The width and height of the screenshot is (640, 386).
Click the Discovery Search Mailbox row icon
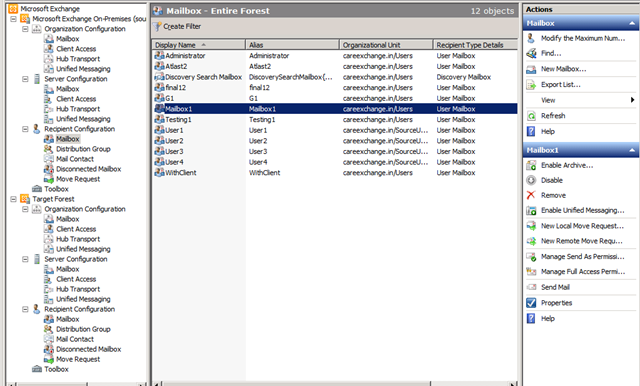coord(159,77)
